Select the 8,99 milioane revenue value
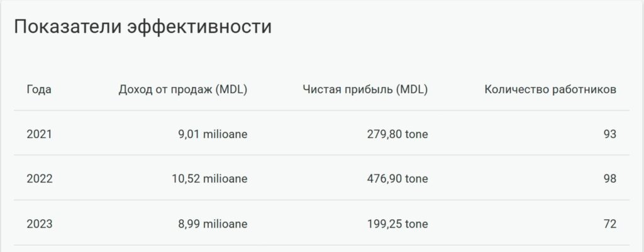Viewport: 644px width, 252px height. (213, 224)
